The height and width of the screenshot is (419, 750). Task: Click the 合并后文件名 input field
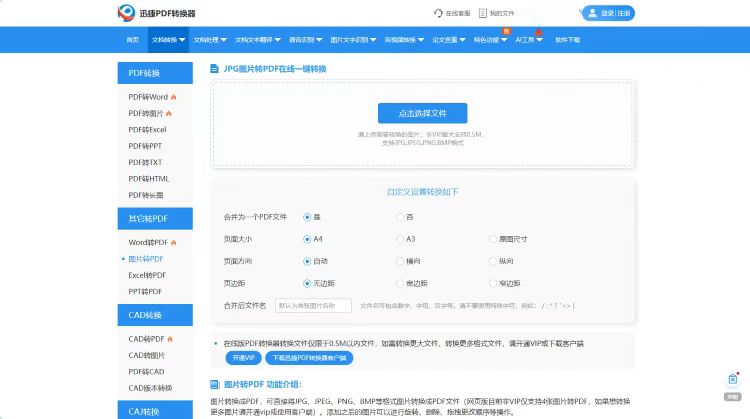coord(312,305)
